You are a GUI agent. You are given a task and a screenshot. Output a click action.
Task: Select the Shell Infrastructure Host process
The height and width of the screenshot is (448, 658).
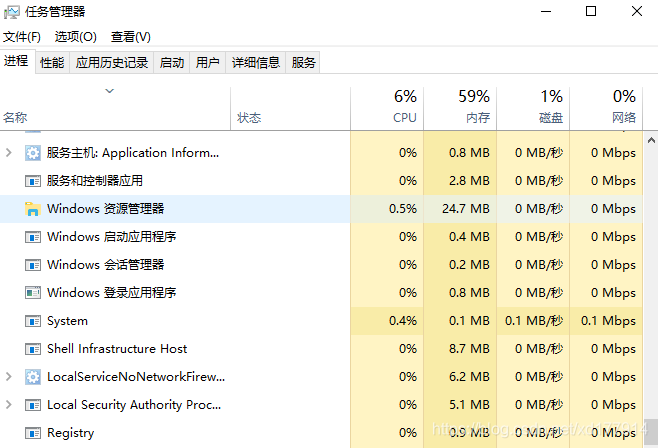tap(117, 349)
